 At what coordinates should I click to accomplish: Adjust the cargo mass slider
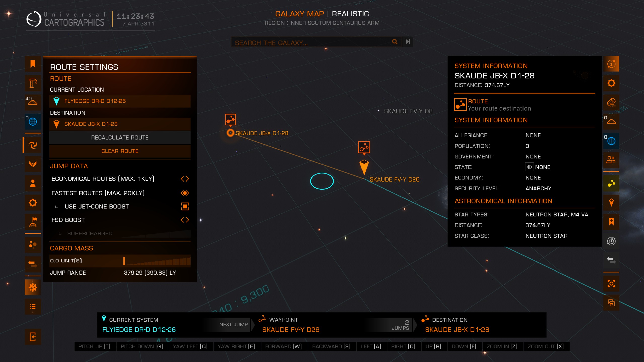[x=157, y=261]
